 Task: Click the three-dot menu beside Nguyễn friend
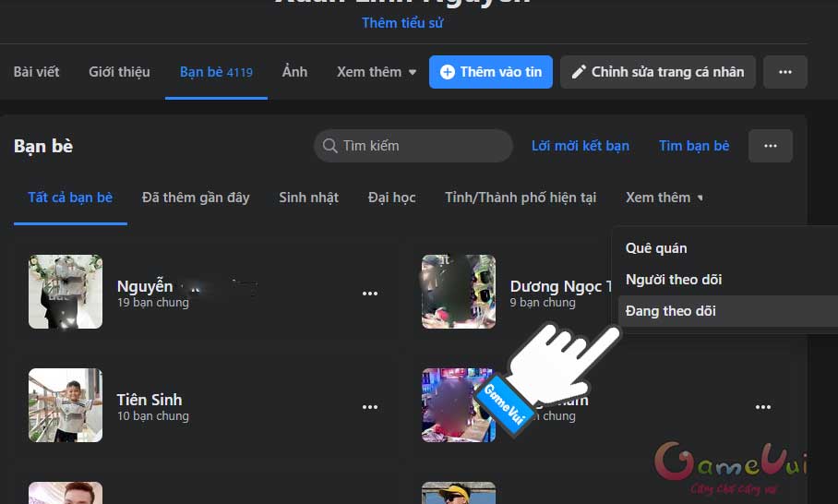pos(370,294)
